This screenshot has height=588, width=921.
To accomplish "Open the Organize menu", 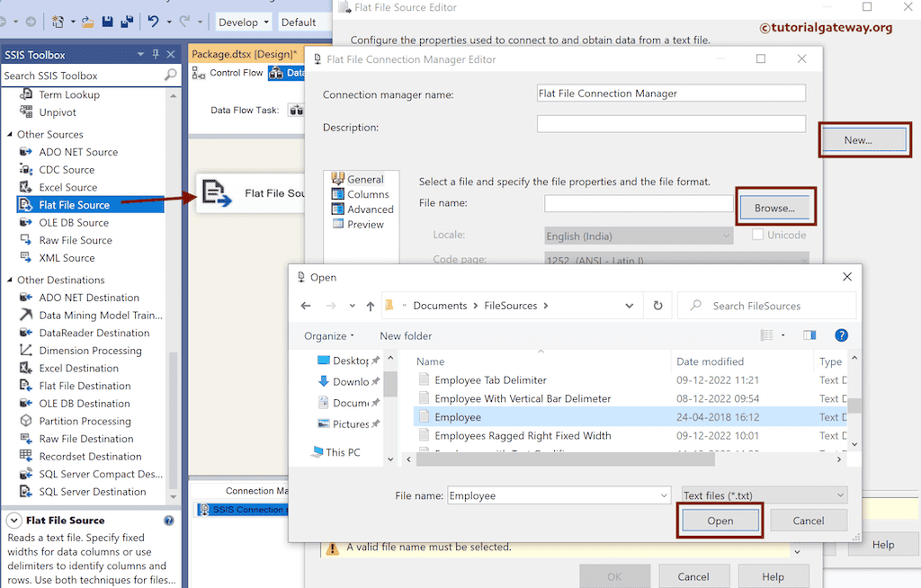I will point(329,336).
